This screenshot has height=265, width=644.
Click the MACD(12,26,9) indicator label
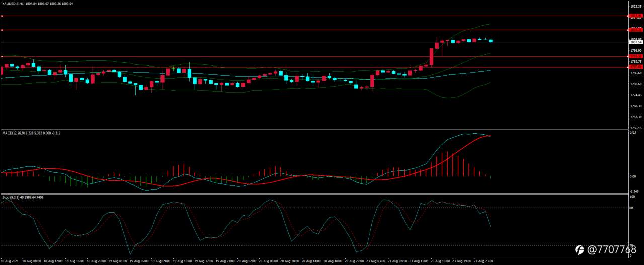click(x=13, y=133)
